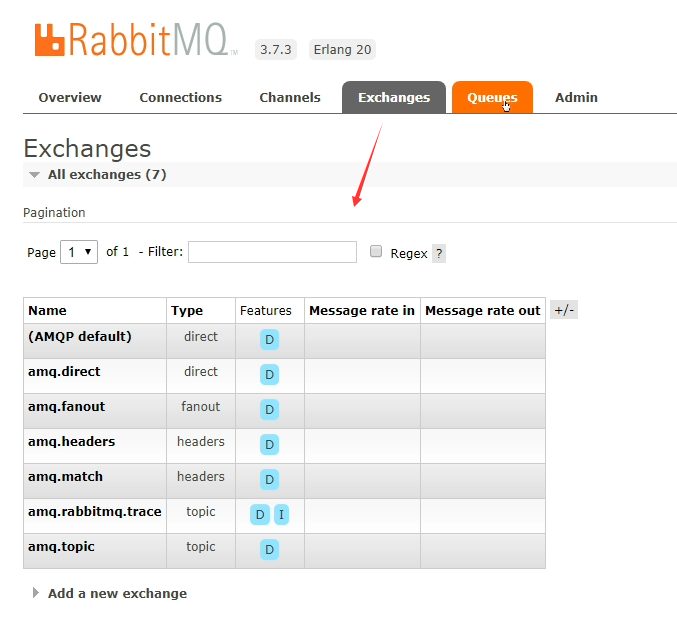Enable the Regex checkbox

coord(376,251)
